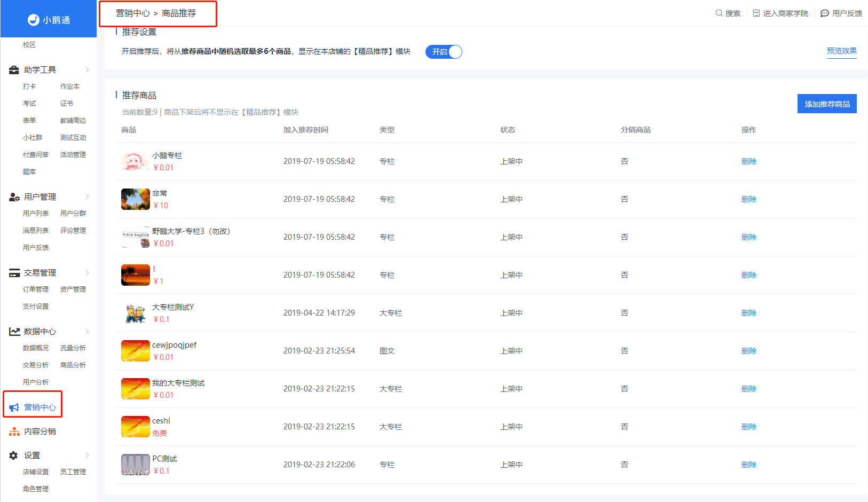The width and height of the screenshot is (868, 502).
Task: Click the 助学工具 briefcase icon
Action: click(x=14, y=70)
